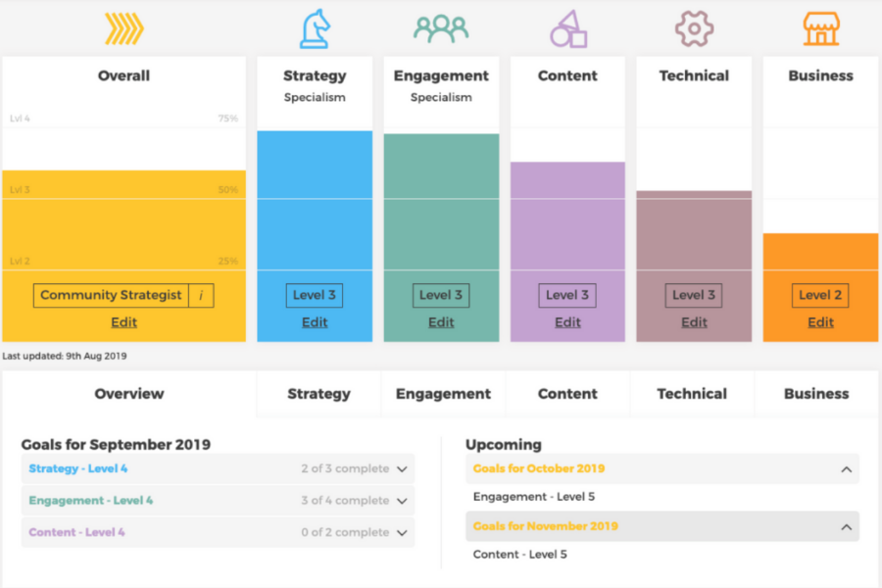Expand the Engagement - Level 4 goal

[x=402, y=501]
